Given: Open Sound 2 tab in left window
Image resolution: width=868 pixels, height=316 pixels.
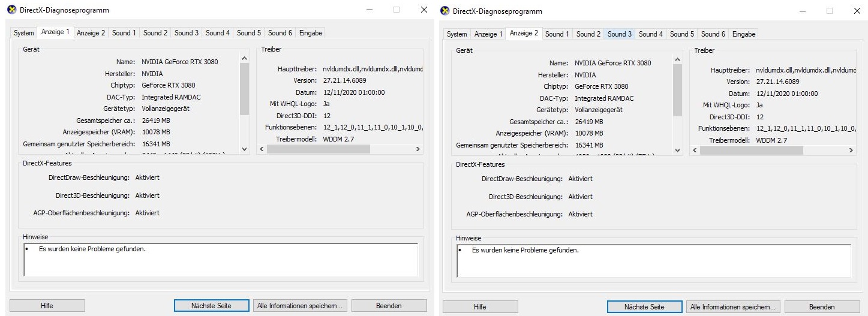Looking at the screenshot, I should tap(155, 33).
